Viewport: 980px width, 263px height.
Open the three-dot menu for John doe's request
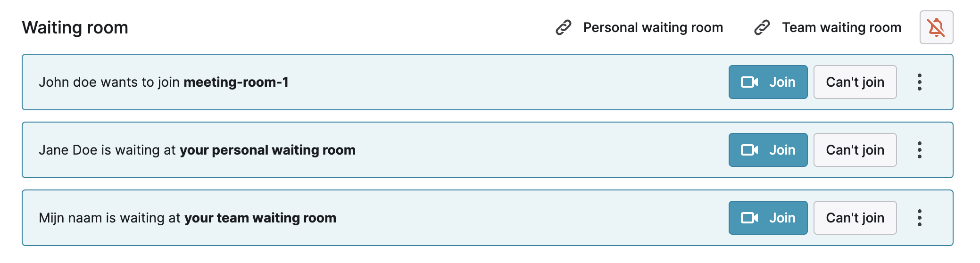coord(920,82)
